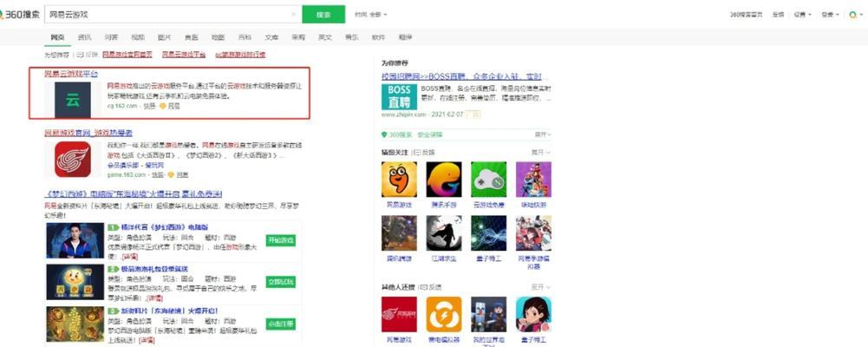Viewport: 868px width, 347px height.
Task: Click the golden 东海秘境 thumbnail
Action: pyautogui.click(x=75, y=324)
